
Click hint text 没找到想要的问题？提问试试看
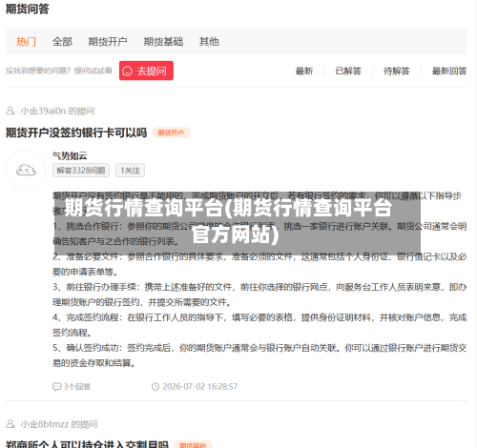(59, 71)
